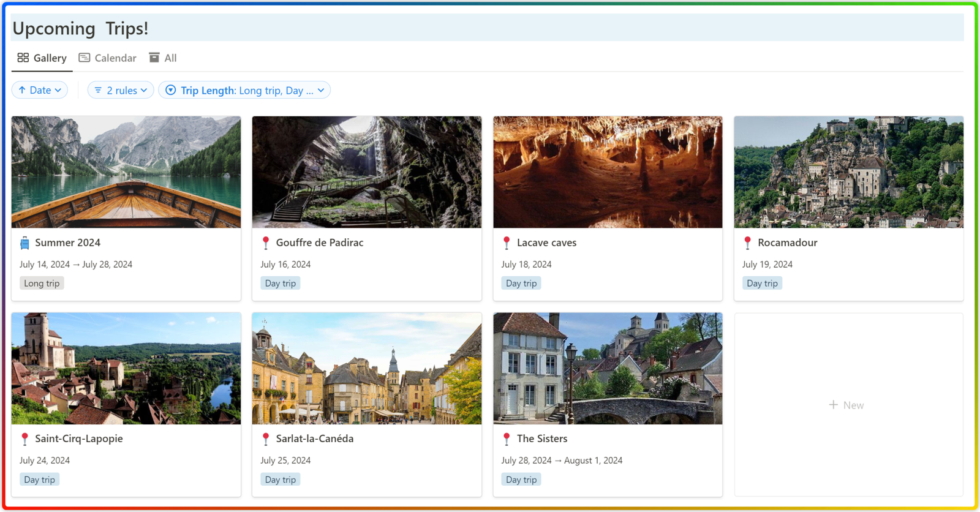Viewport: 980px width, 512px height.
Task: Open the Date sort dropdown
Action: [40, 90]
